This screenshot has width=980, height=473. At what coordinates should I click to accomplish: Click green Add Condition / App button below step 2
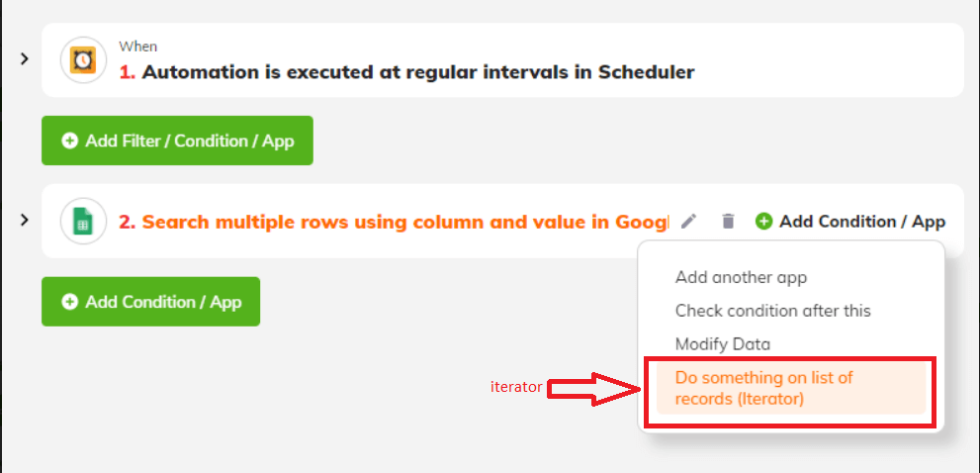(x=150, y=302)
